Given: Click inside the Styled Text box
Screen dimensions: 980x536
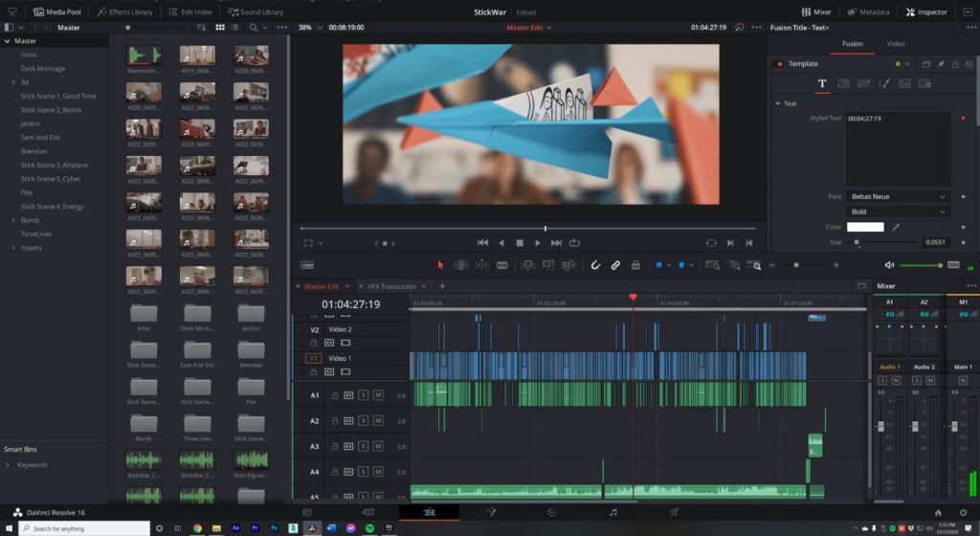Looking at the screenshot, I should click(x=898, y=150).
